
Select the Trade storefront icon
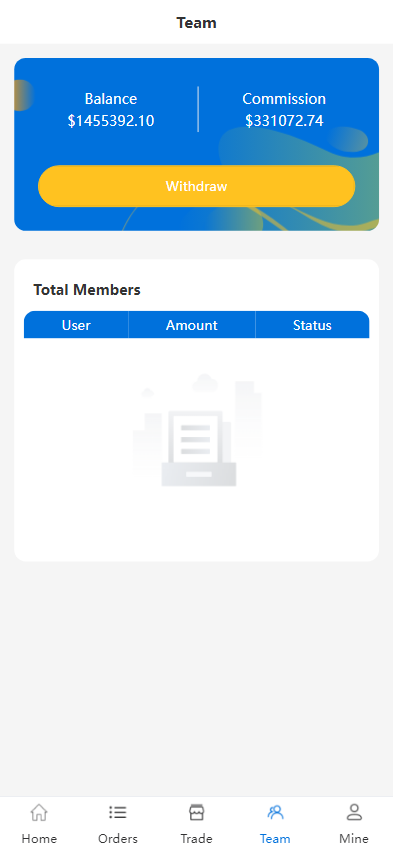click(196, 812)
